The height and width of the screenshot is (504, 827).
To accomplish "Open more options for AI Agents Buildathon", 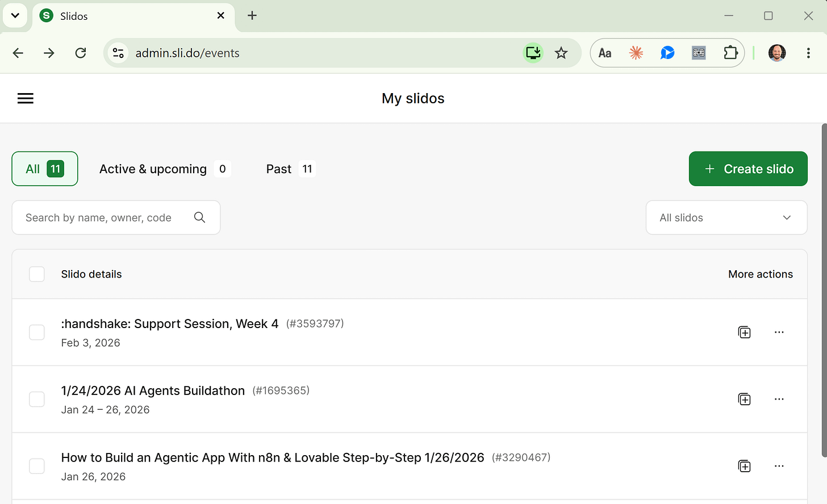I will tap(779, 399).
